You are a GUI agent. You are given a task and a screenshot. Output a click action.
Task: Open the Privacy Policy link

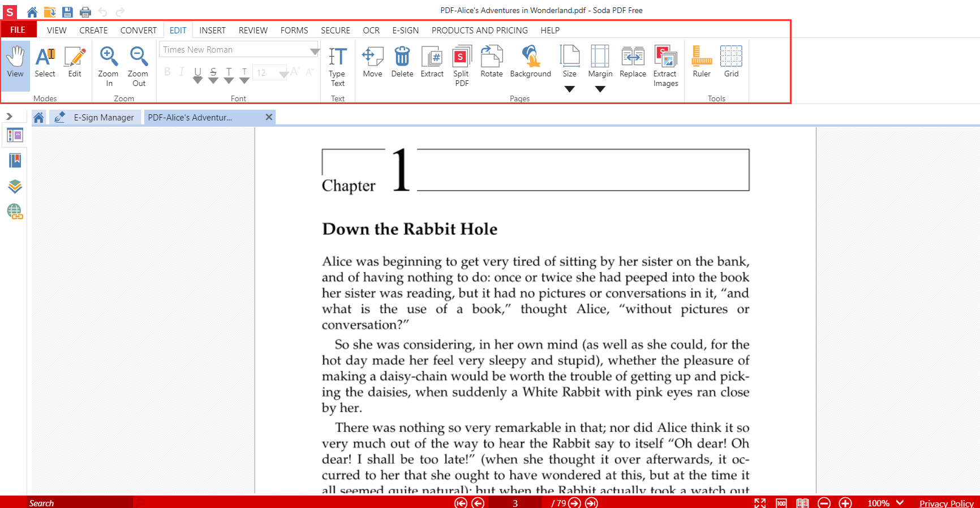coord(946,503)
